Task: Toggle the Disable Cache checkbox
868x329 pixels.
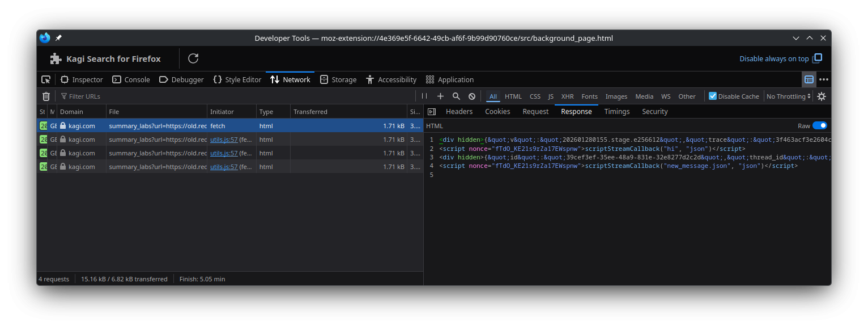Action: pos(713,96)
